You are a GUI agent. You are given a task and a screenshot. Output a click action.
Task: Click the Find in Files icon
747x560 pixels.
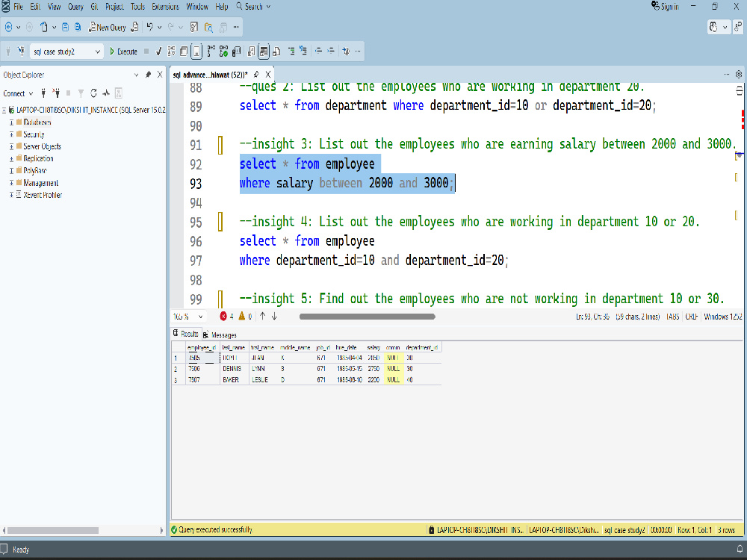[x=208, y=27]
